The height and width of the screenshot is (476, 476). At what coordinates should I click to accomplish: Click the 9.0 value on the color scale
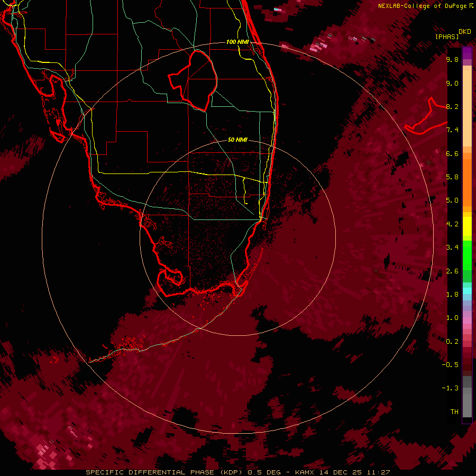[452, 83]
